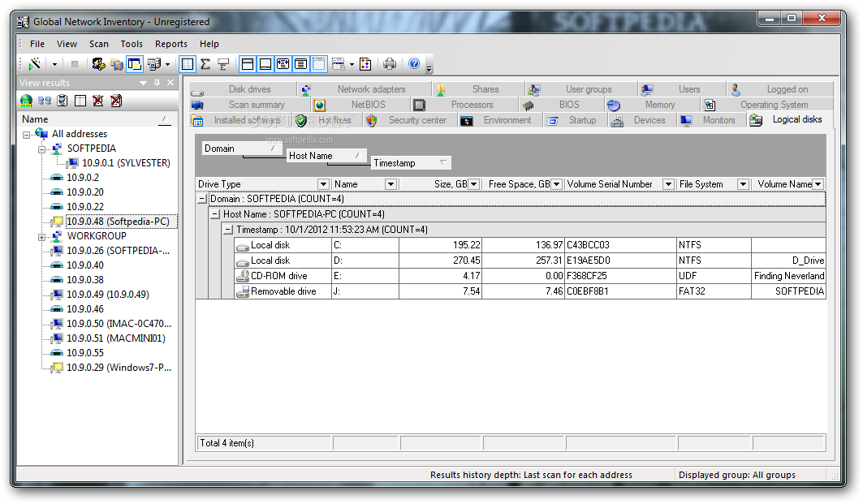This screenshot has width=863, height=504.
Task: Open the File System column filter dropdown
Action: pos(743,184)
